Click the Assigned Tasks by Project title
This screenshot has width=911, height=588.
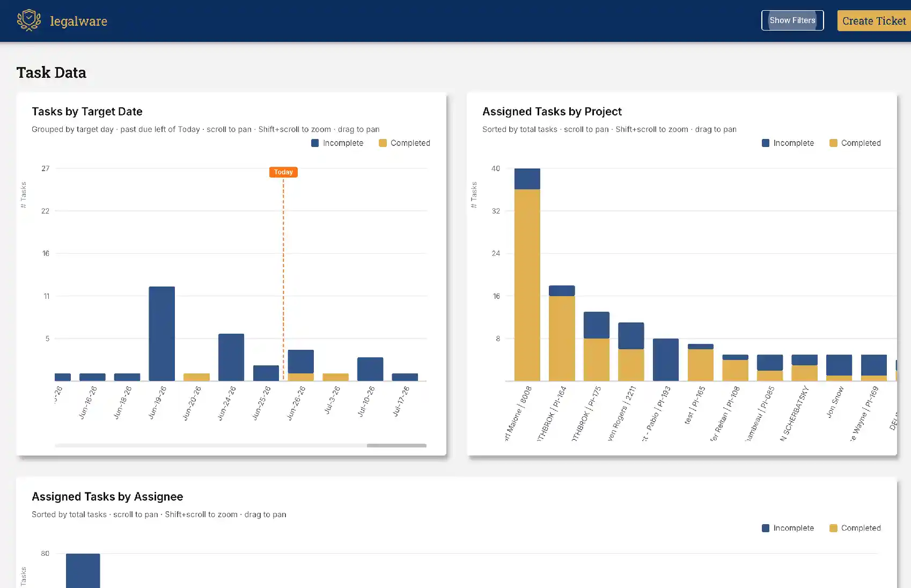coord(552,112)
